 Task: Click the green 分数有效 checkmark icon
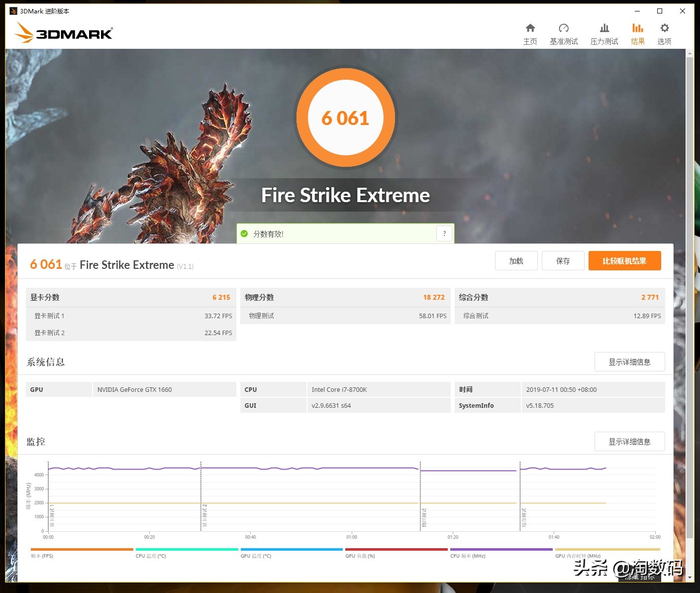tap(244, 233)
